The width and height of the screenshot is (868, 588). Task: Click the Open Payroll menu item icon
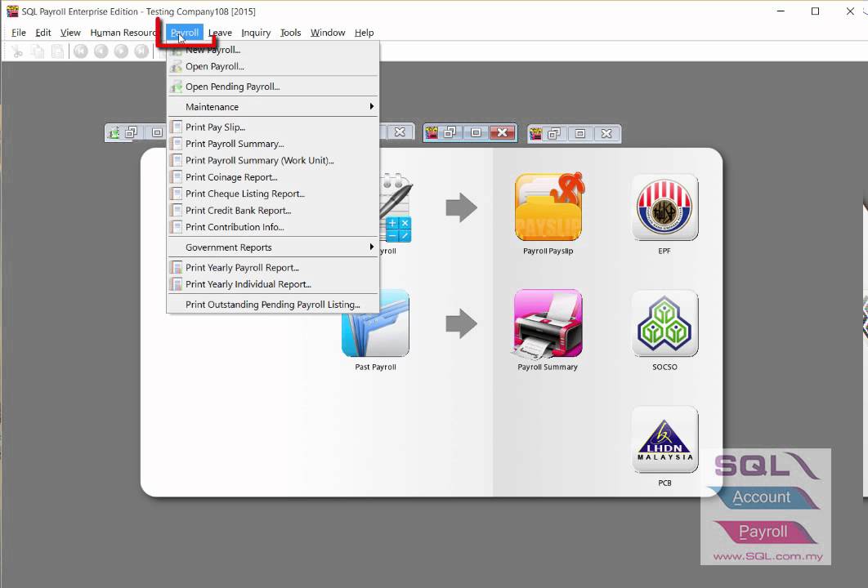click(x=176, y=66)
